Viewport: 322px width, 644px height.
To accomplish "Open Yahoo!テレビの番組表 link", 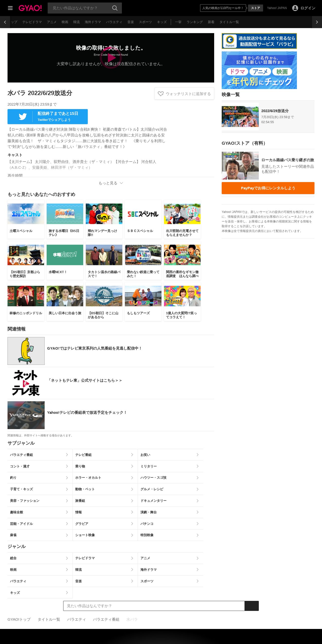I will click(x=111, y=415).
